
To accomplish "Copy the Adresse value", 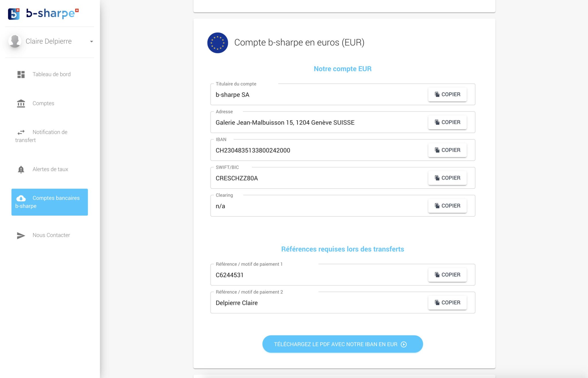I will coord(447,122).
